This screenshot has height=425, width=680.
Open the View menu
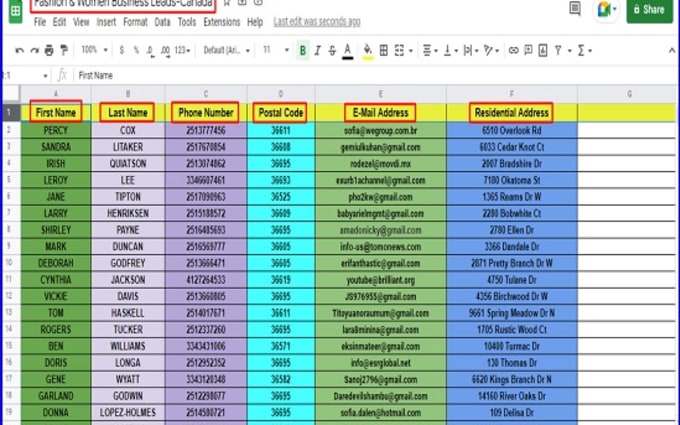pyautogui.click(x=81, y=22)
